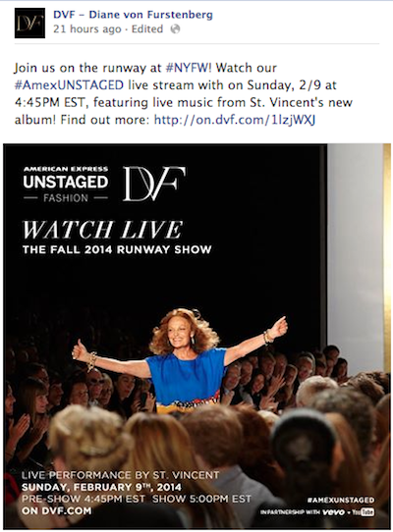This screenshot has width=393, height=532.
Task: Click the large white DVF logo on poster
Action: (x=154, y=184)
